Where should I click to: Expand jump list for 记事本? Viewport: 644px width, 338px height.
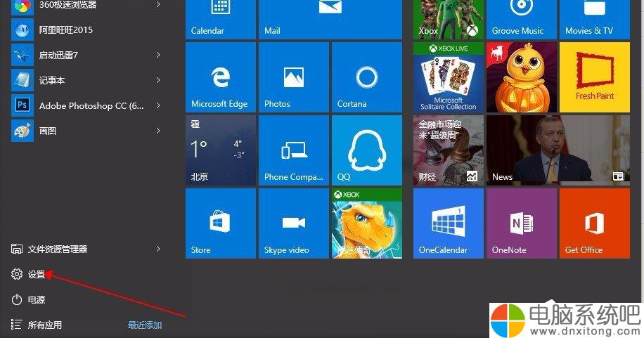coord(158,81)
